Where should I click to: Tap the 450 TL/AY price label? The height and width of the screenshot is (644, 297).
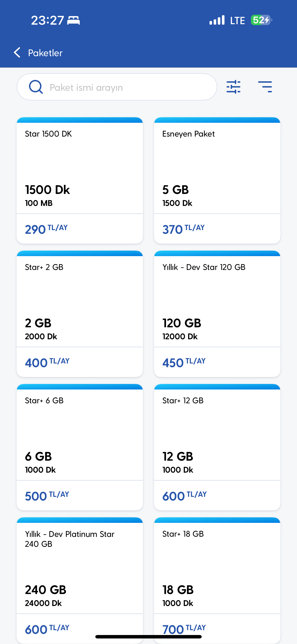184,363
